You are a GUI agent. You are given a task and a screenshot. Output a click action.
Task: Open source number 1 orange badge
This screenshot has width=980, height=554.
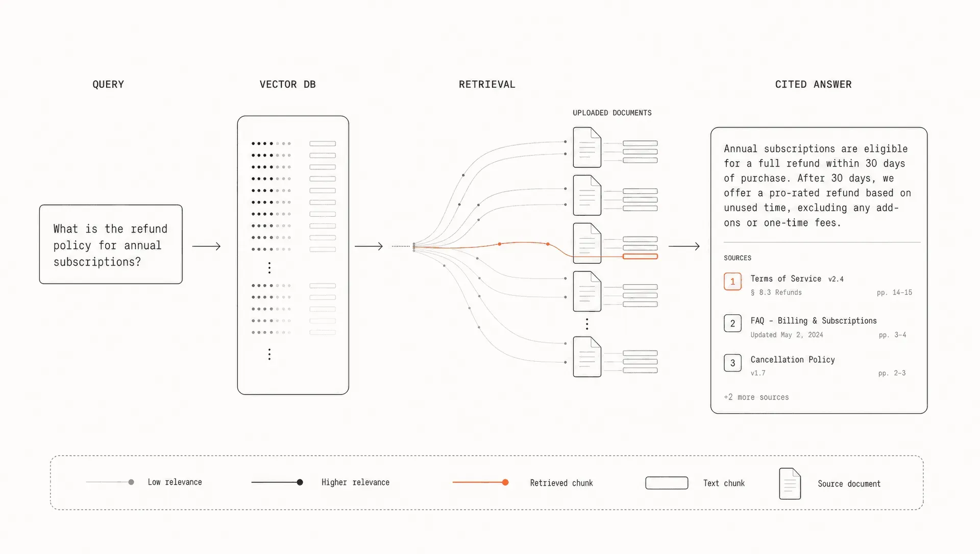pyautogui.click(x=732, y=282)
